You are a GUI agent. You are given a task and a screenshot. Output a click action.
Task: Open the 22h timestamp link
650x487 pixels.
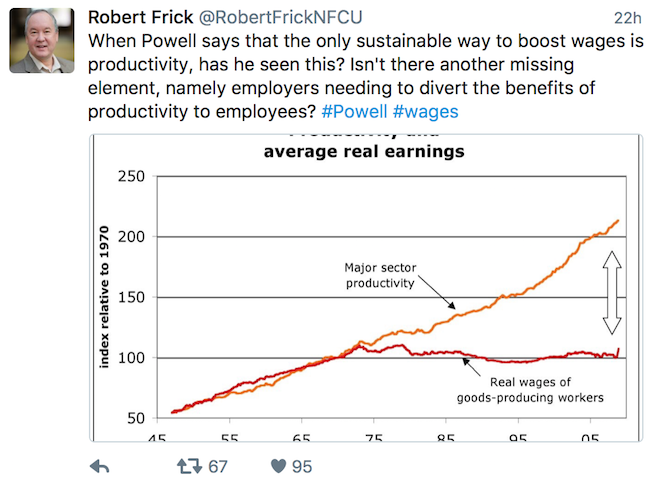[628, 18]
